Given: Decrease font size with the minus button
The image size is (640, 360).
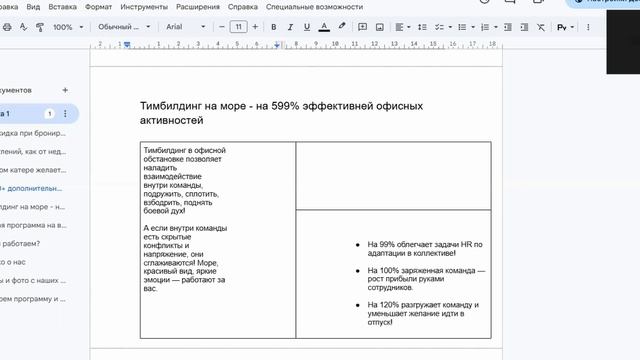Looking at the screenshot, I should click(x=222, y=27).
